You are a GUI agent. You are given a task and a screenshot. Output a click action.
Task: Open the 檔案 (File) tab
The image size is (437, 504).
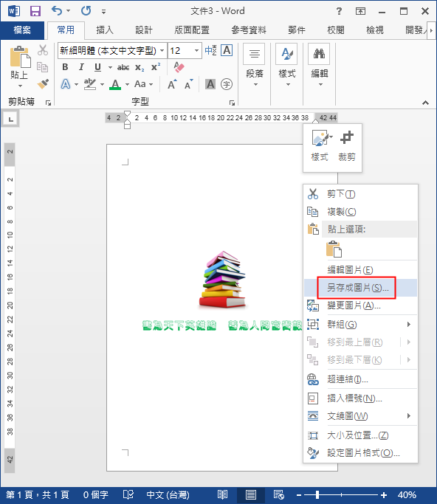coord(22,30)
